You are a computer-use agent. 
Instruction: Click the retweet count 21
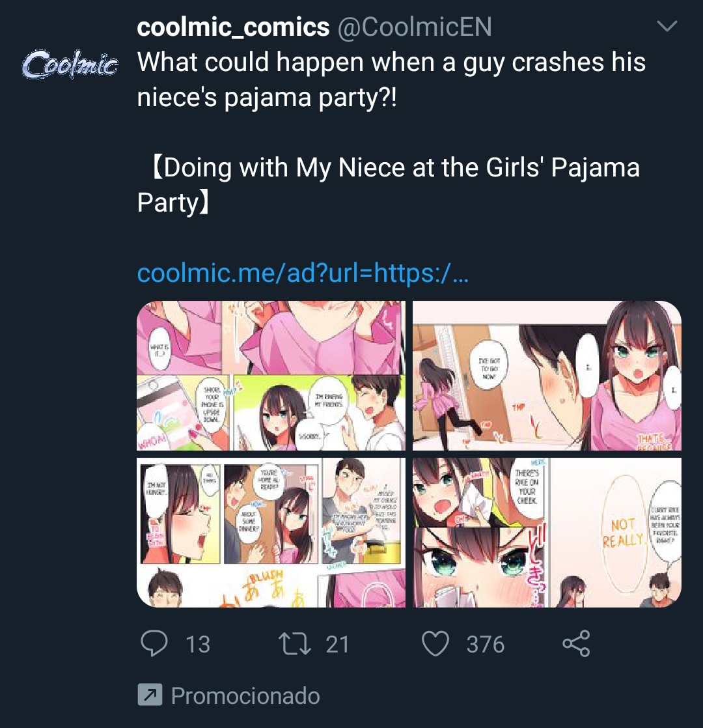[338, 644]
